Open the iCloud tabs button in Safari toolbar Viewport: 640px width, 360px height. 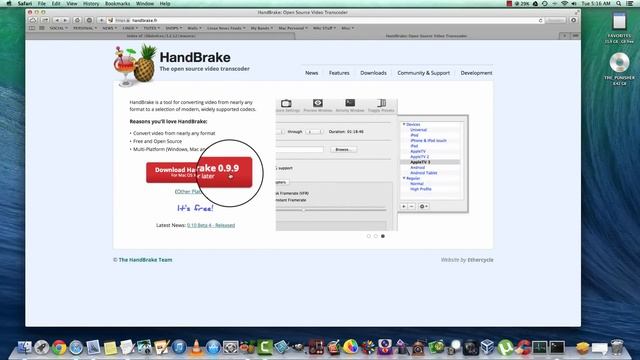tap(33, 20)
